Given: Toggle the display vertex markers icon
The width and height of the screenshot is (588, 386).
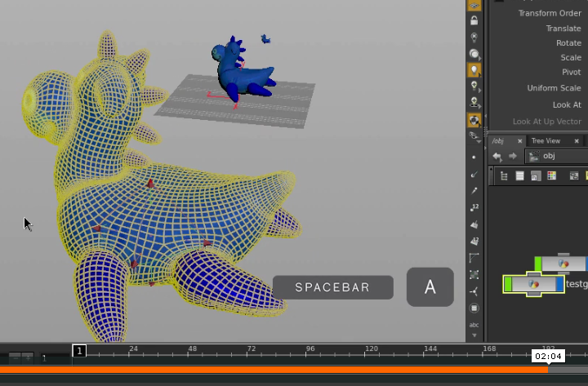Looking at the screenshot, I should click(x=474, y=275).
